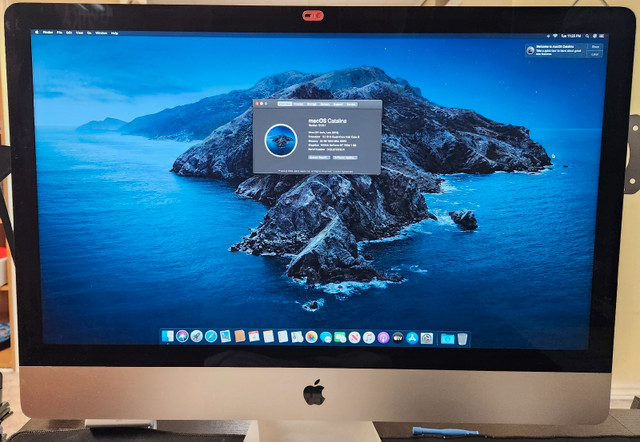The width and height of the screenshot is (640, 442).
Task: Open System Preferences gear in Dock
Action: (427, 337)
